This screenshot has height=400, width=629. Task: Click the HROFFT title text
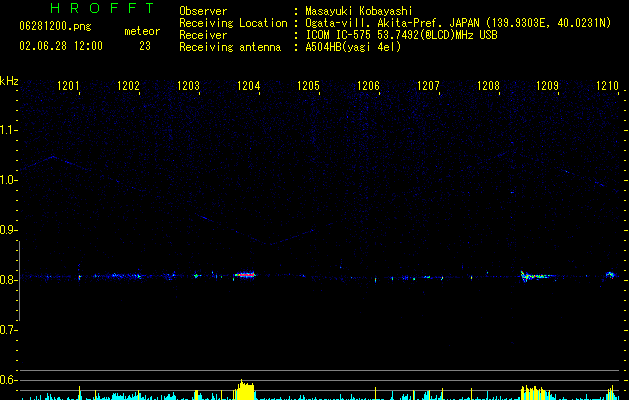tap(103, 8)
